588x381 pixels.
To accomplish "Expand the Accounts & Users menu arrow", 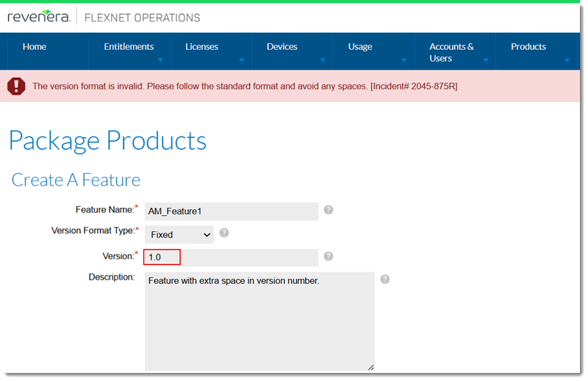I will tap(485, 61).
